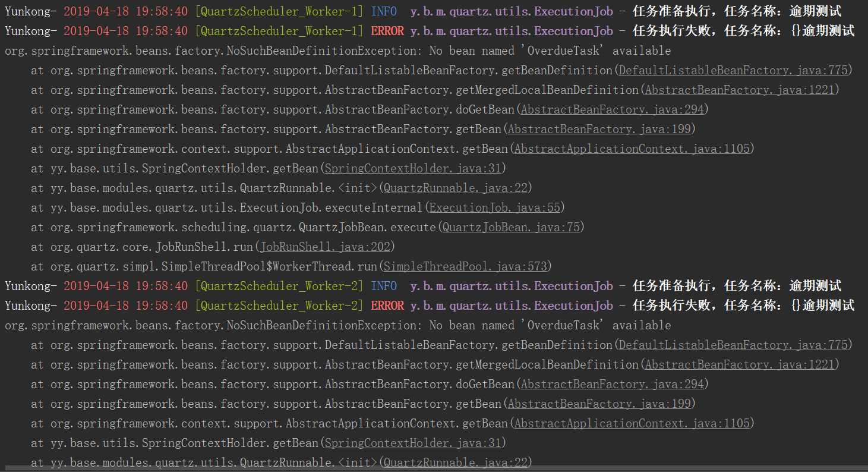This screenshot has height=472, width=868.
Task: Open JobRunShell.java:202 source link
Action: pyautogui.click(x=325, y=247)
